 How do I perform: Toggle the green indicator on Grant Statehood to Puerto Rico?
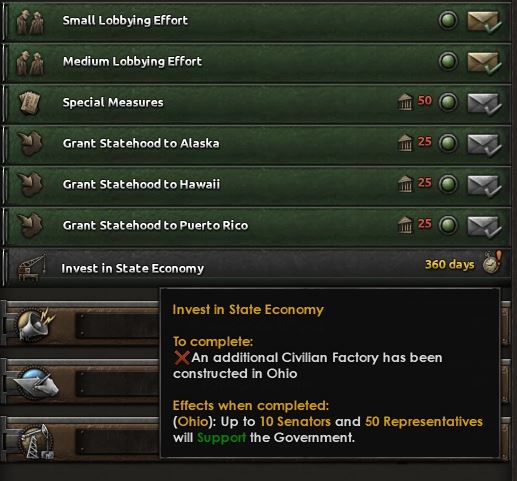448,225
